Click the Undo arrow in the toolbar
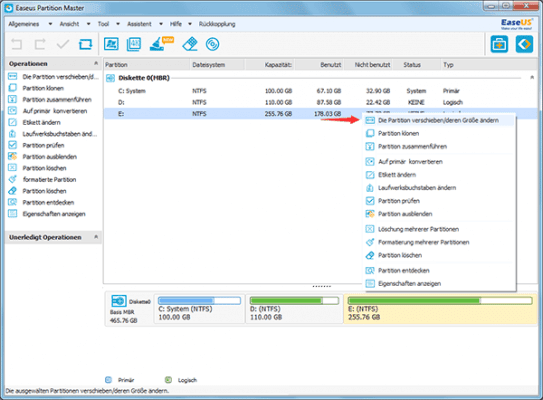The image size is (543, 400). click(x=16, y=44)
